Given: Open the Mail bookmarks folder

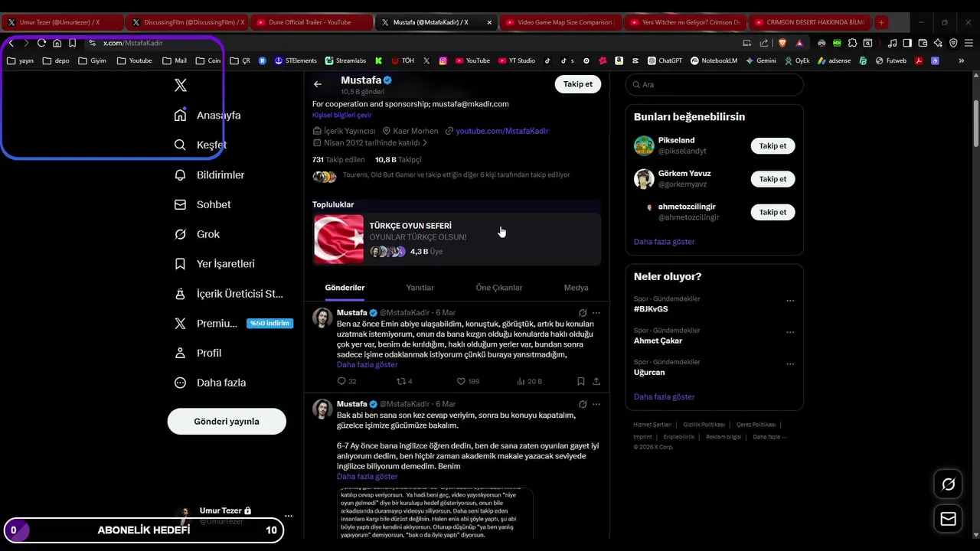Looking at the screenshot, I should click(x=175, y=60).
